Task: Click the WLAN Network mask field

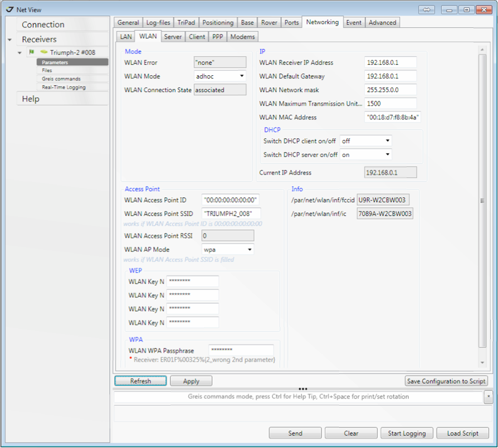Action: (x=390, y=90)
